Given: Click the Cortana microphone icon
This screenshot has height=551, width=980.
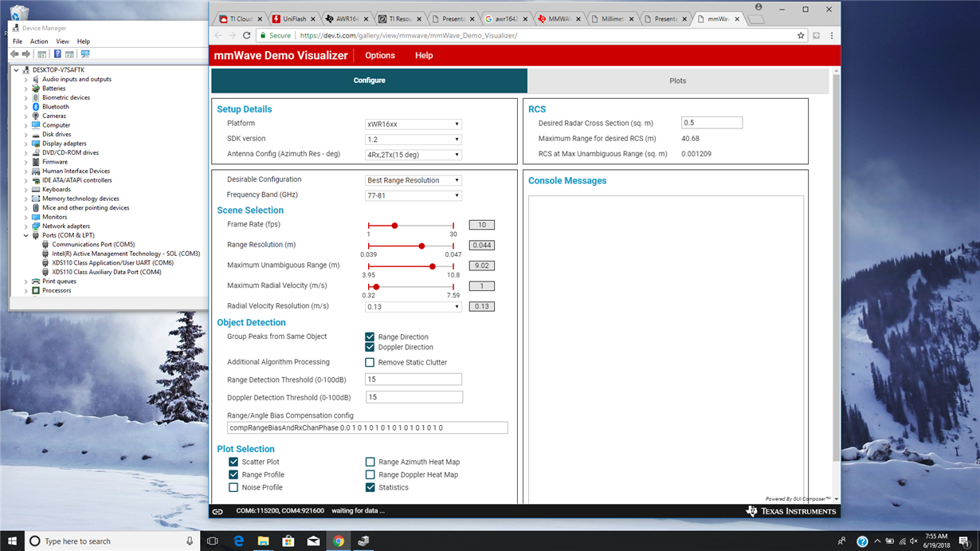Looking at the screenshot, I should pyautogui.click(x=190, y=541).
